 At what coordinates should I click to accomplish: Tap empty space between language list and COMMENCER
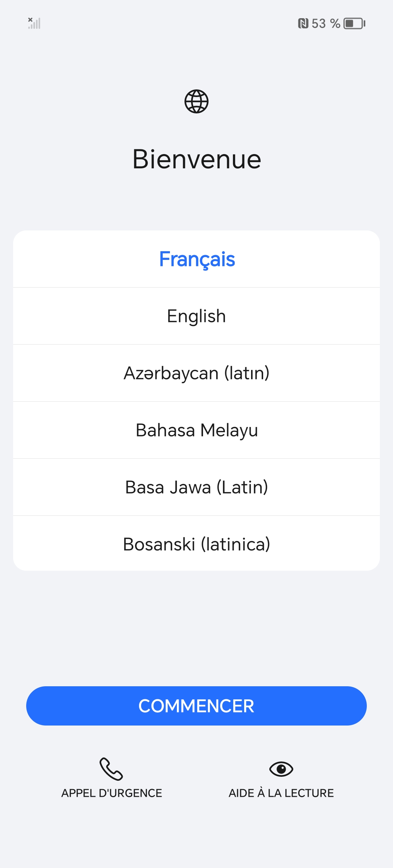pos(196,628)
